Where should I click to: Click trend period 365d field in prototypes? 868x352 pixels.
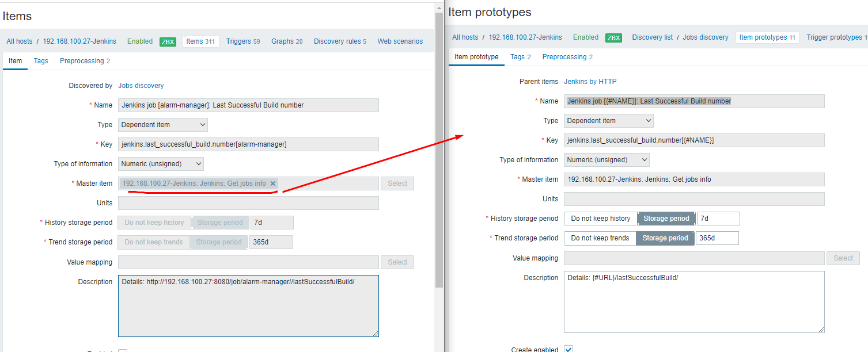(x=717, y=238)
